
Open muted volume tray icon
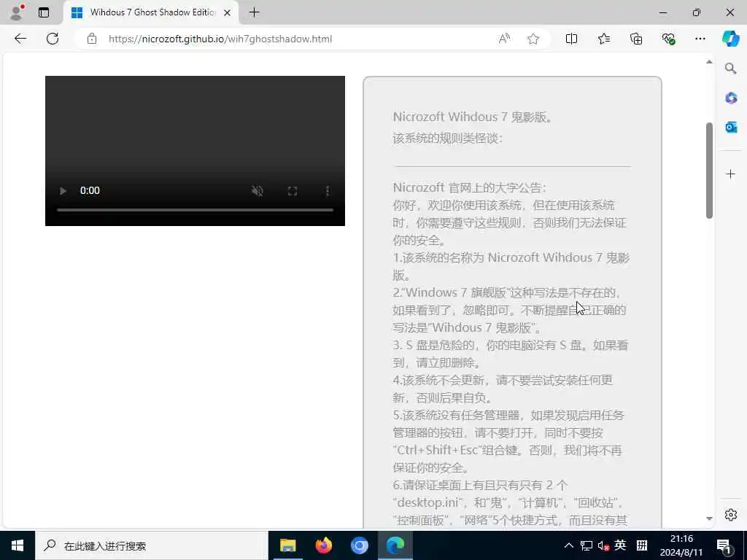(603, 545)
